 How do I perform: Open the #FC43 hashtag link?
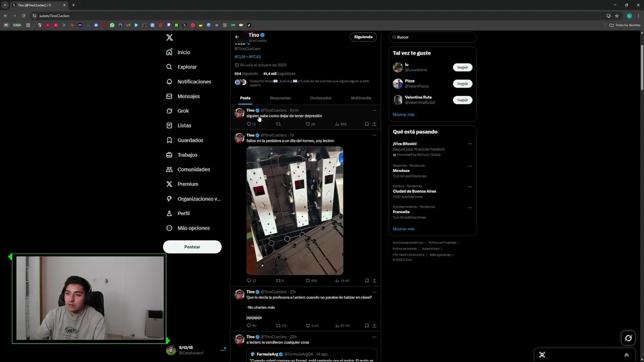pos(255,57)
